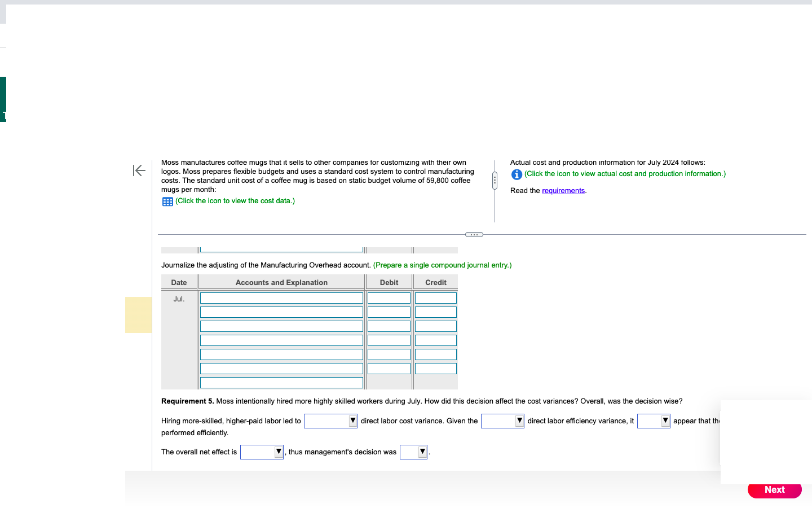Open actual cost and production info icon

(517, 174)
